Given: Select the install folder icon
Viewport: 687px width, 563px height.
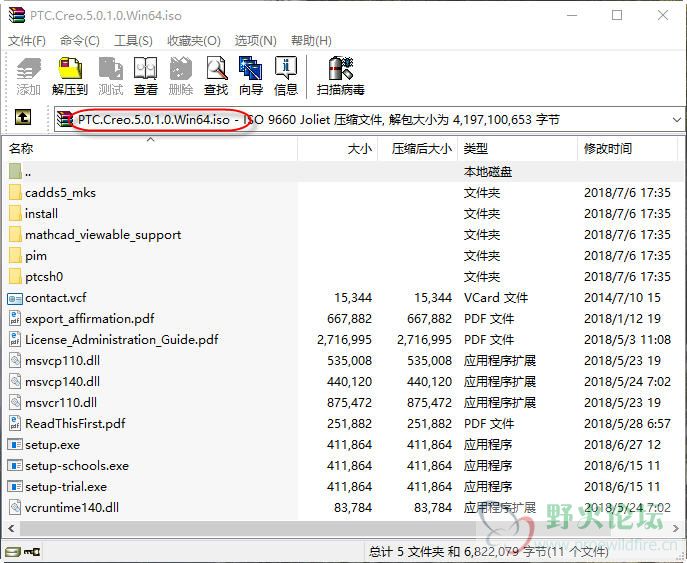Looking at the screenshot, I should click(x=15, y=214).
